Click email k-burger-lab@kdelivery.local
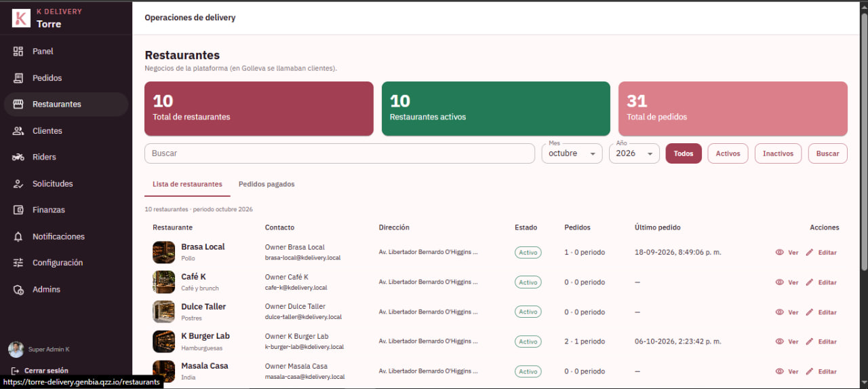 pyautogui.click(x=304, y=347)
